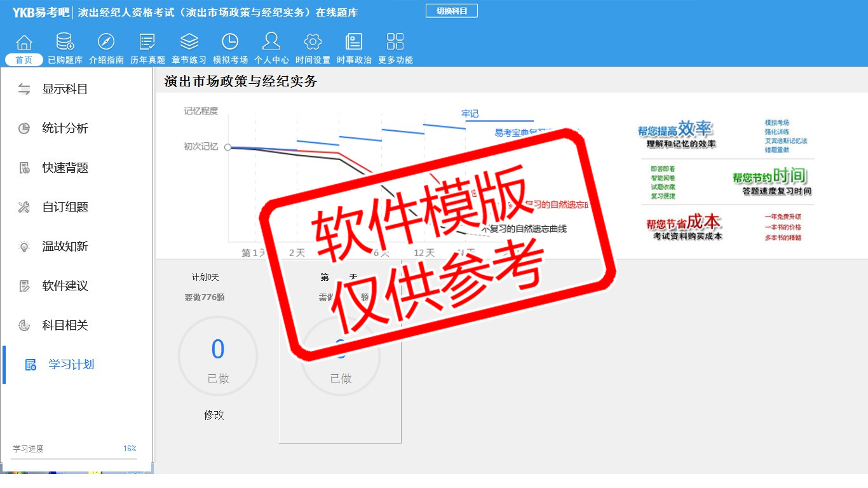Click the 学习进度 progress bar

tap(74, 459)
